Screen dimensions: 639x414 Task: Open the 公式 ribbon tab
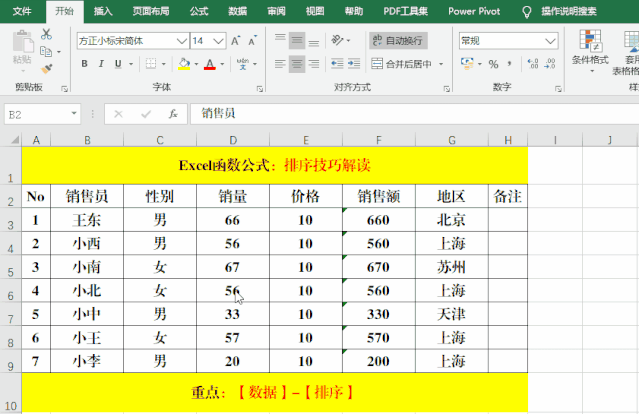tap(198, 11)
